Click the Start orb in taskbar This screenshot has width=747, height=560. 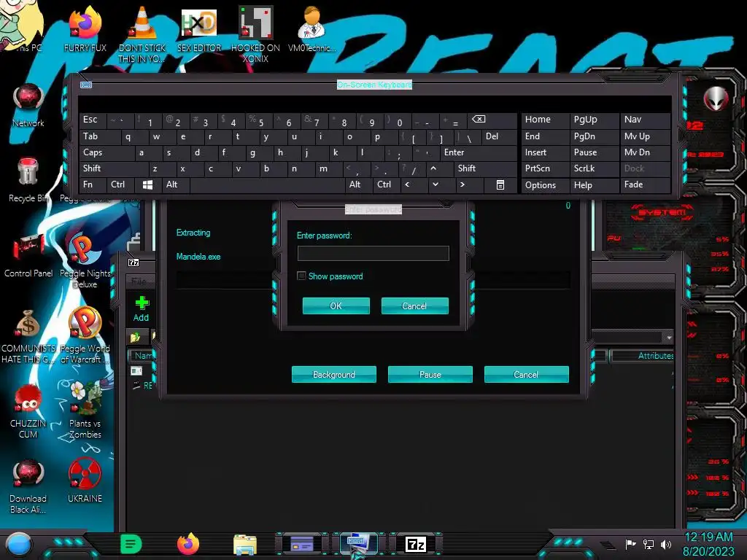click(x=19, y=544)
